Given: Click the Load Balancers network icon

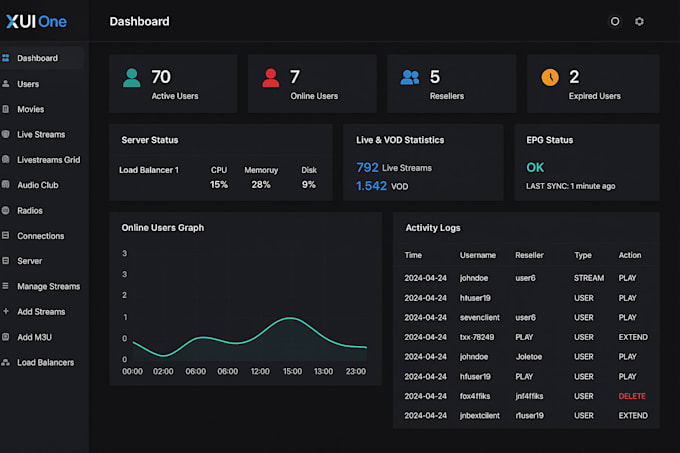Looking at the screenshot, I should coord(6,362).
